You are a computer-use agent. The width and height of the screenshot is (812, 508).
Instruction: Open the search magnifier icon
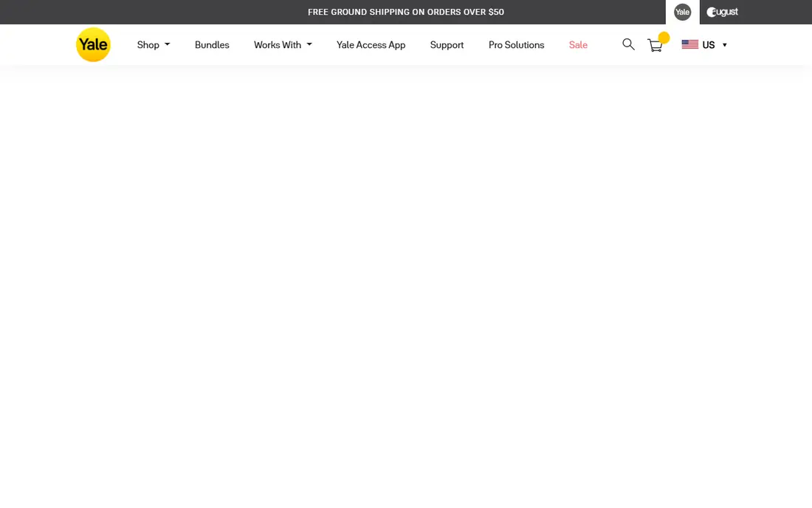[628, 44]
